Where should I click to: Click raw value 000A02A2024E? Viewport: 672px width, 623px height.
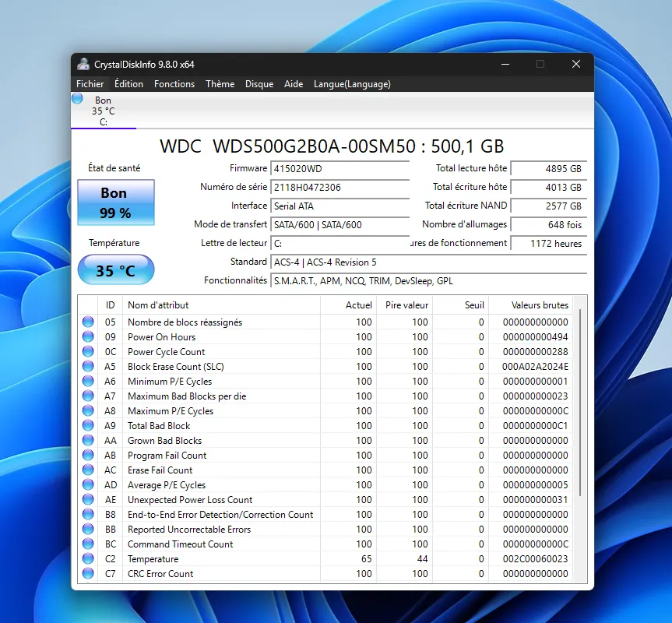tap(535, 367)
